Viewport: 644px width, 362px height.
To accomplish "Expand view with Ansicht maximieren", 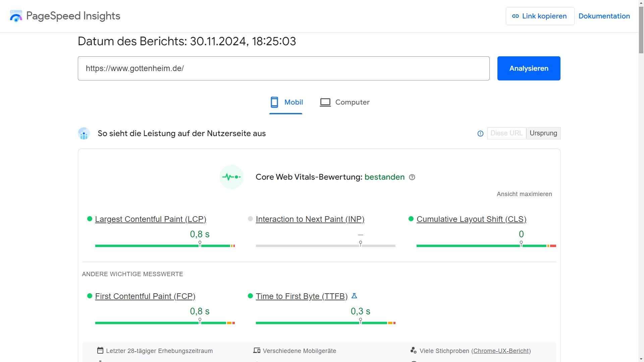I will 524,194.
